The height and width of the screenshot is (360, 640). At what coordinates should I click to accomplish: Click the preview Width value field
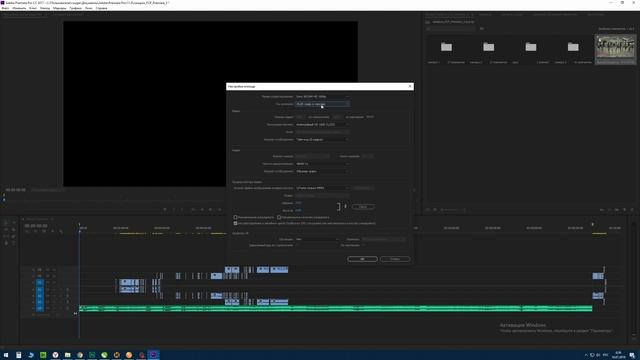tap(298, 203)
